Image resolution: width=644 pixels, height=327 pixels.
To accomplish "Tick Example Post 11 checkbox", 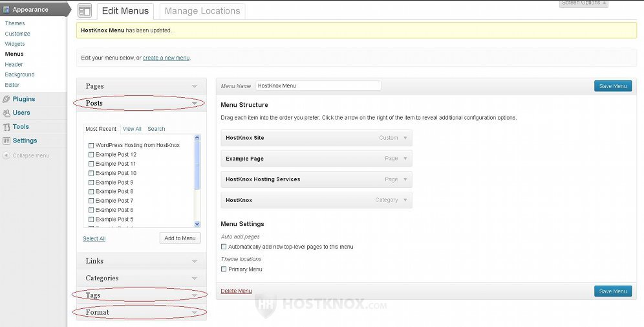I will (91, 164).
